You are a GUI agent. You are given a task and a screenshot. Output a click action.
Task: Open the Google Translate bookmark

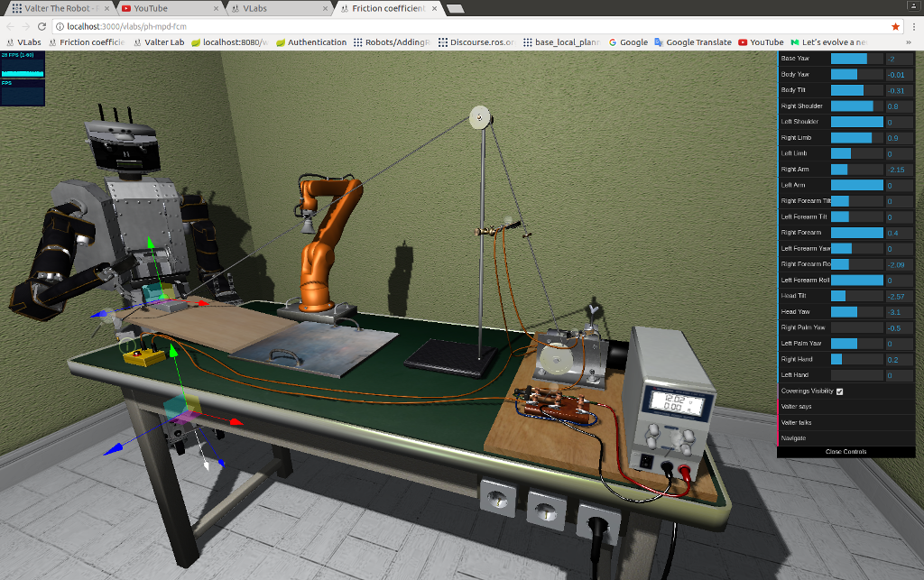(x=692, y=42)
